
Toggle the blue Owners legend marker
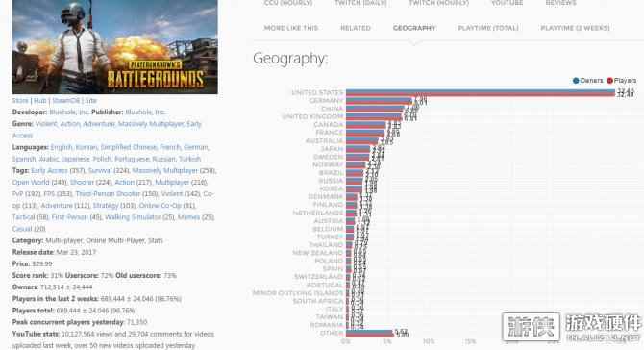[576, 81]
